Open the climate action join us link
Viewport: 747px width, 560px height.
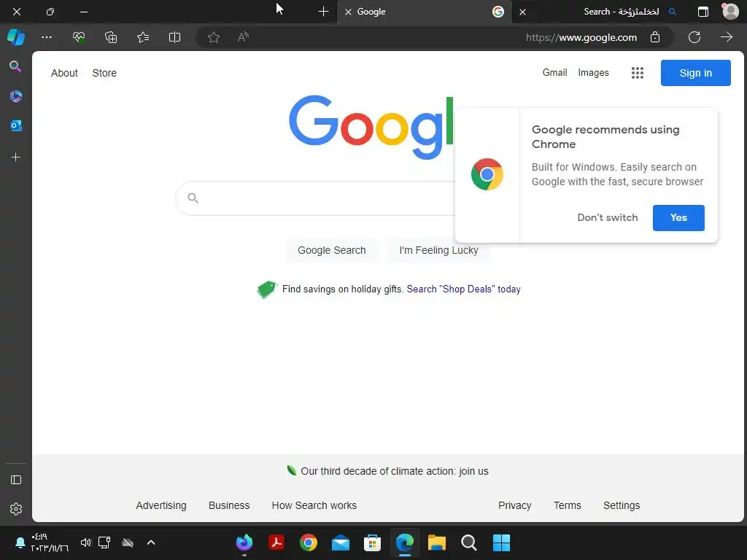pyautogui.click(x=395, y=471)
